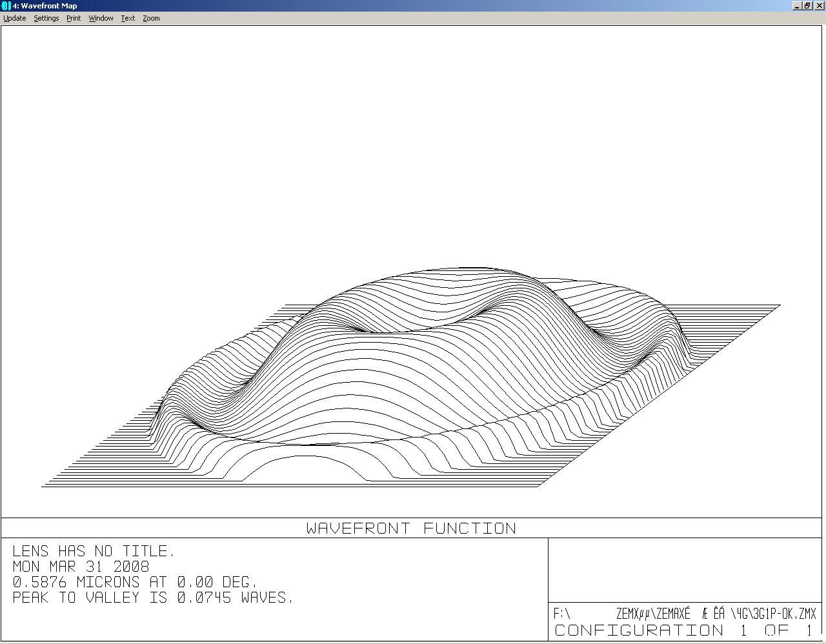Open the Update menu
The image size is (826, 644).
click(15, 18)
